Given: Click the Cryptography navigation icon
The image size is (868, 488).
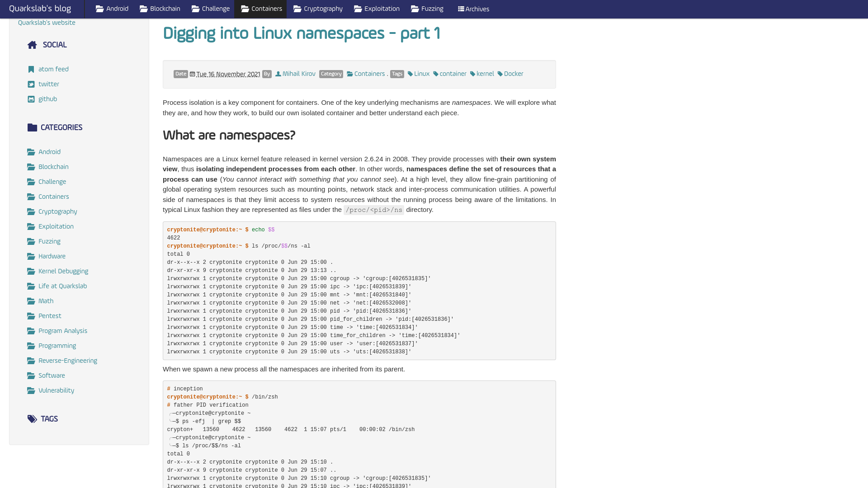Looking at the screenshot, I should pyautogui.click(x=296, y=9).
